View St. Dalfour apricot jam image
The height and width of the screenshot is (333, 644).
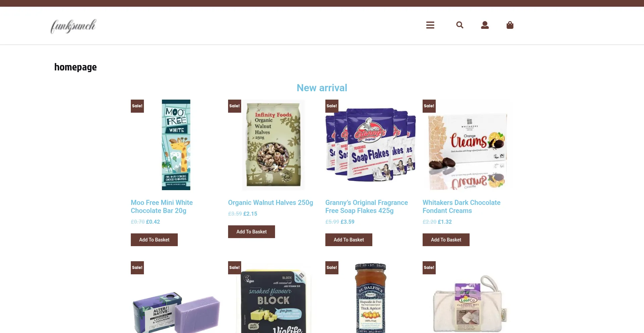pyautogui.click(x=371, y=297)
